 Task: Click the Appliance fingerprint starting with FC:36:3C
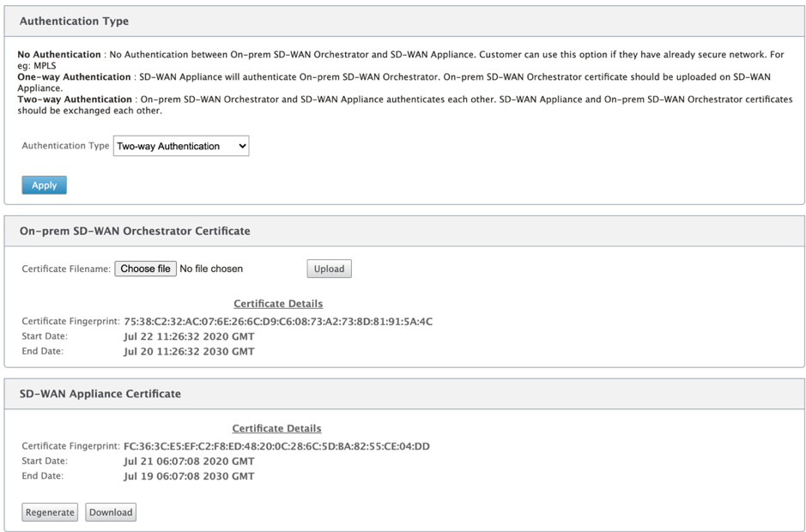(x=276, y=446)
